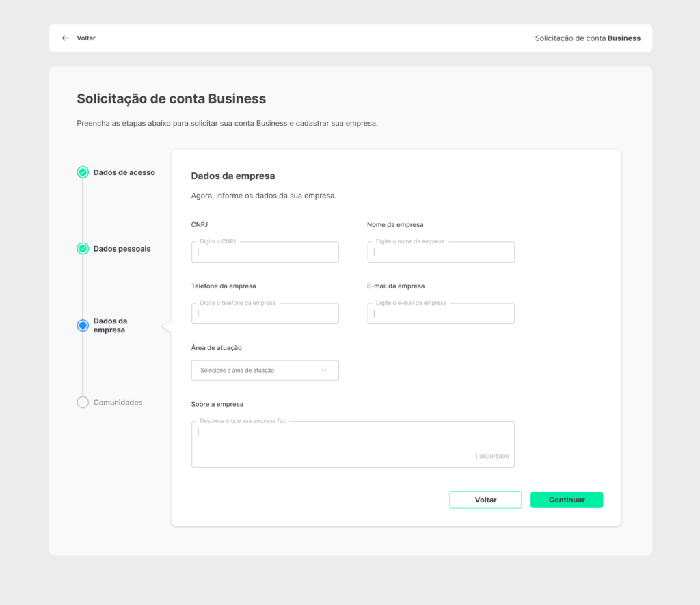Image resolution: width=700 pixels, height=605 pixels.
Task: Select the Comunidades step label
Action: (x=118, y=402)
